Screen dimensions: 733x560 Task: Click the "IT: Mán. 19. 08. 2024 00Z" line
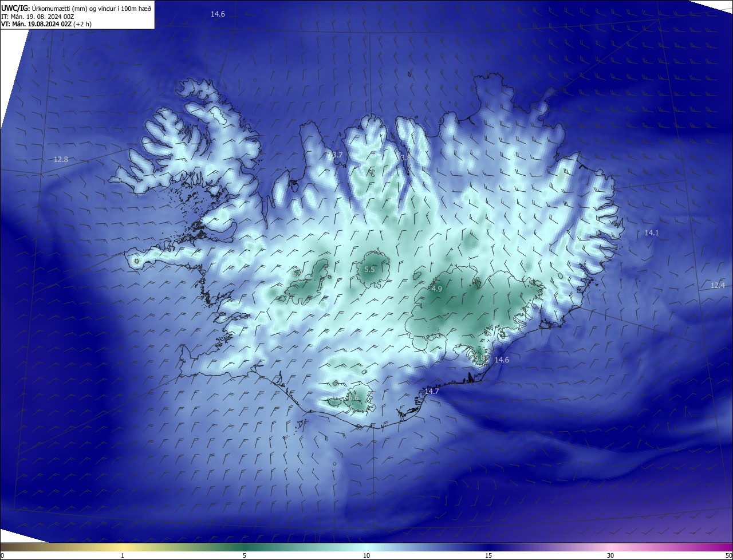[x=37, y=16]
